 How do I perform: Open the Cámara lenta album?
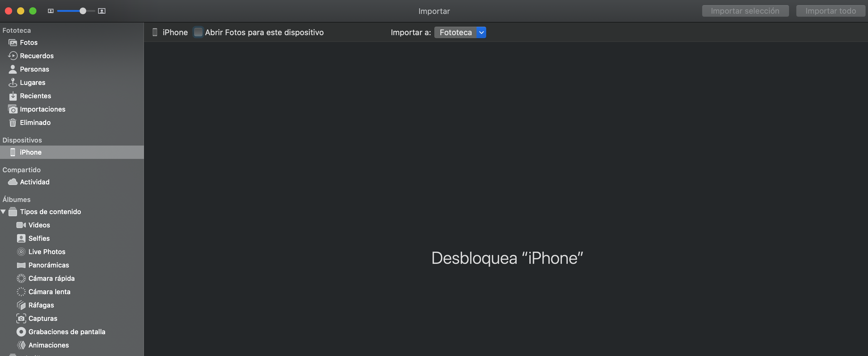49,292
